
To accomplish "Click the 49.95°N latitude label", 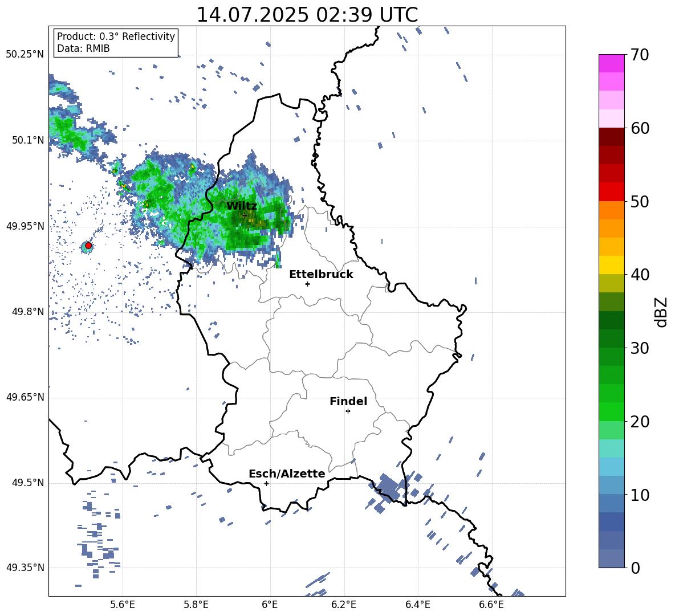I will 25,226.
